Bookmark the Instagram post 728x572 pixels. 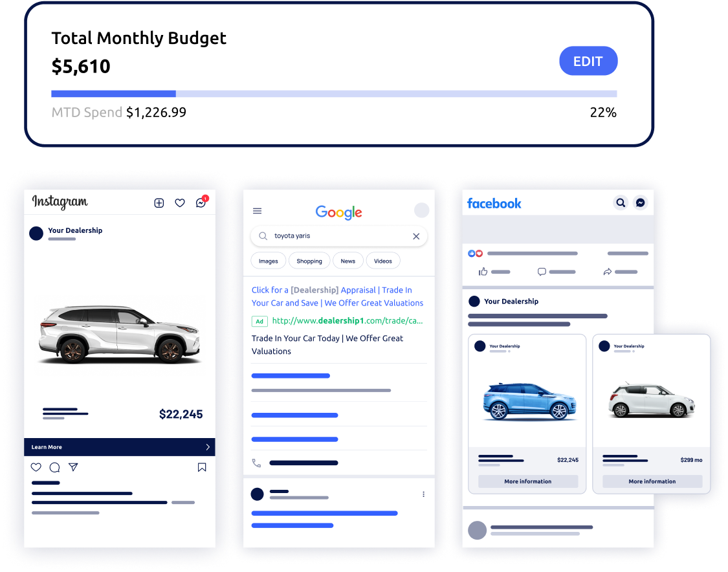202,467
